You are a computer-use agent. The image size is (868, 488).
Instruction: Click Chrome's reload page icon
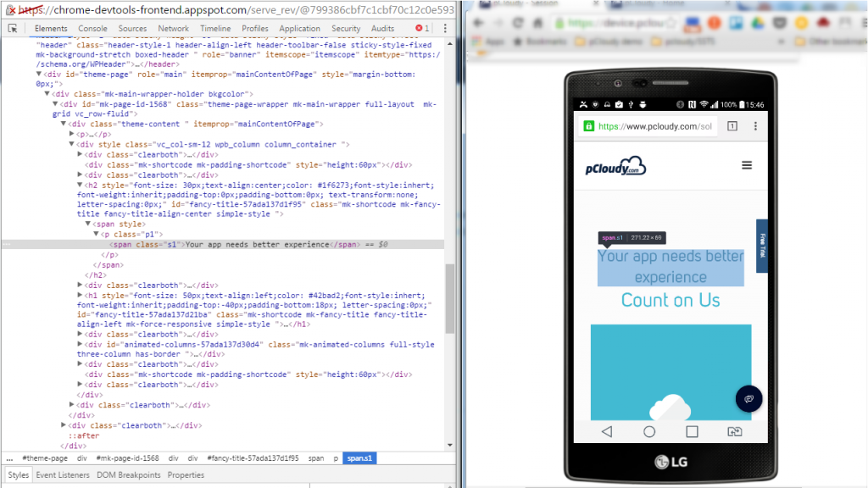(518, 24)
